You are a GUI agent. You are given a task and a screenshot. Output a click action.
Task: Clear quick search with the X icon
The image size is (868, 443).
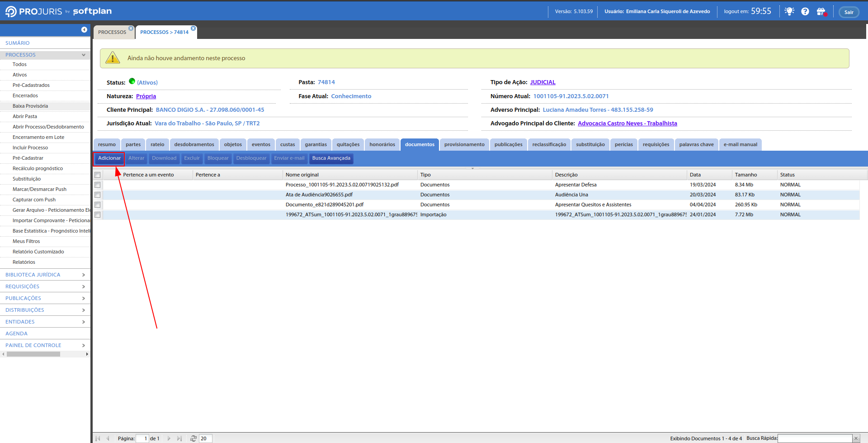pos(856,438)
